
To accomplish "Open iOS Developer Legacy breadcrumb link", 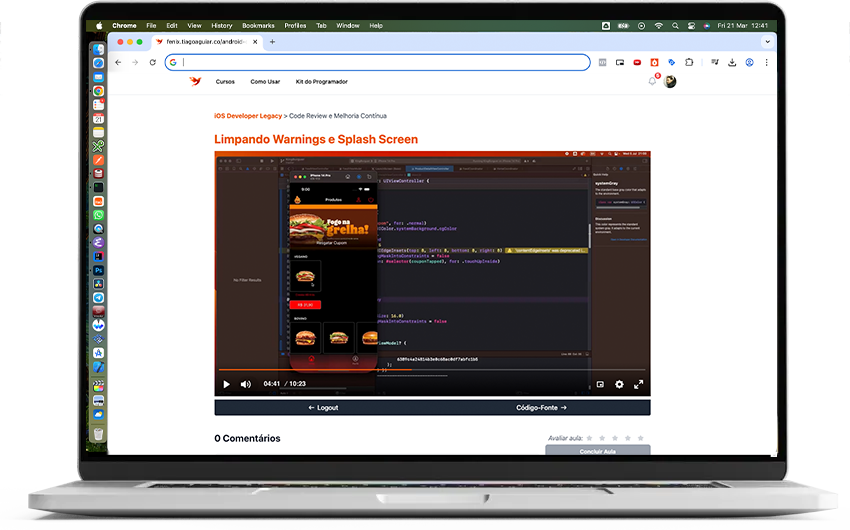I will 248,116.
